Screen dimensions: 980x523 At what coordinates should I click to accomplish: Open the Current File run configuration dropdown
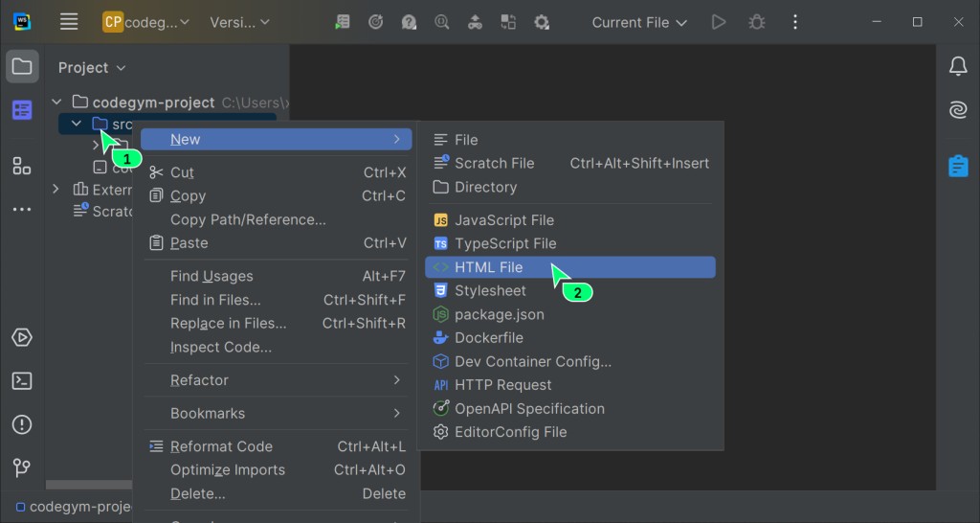pos(639,22)
